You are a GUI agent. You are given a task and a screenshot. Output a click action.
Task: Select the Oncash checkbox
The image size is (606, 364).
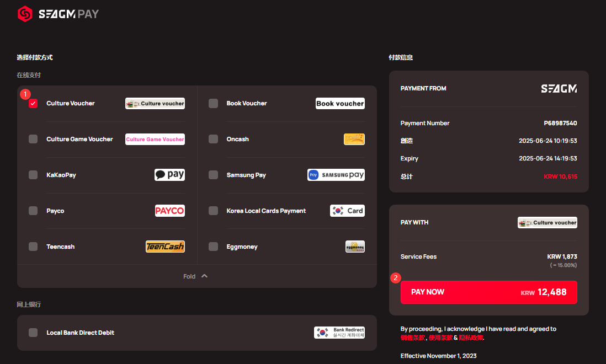(214, 139)
